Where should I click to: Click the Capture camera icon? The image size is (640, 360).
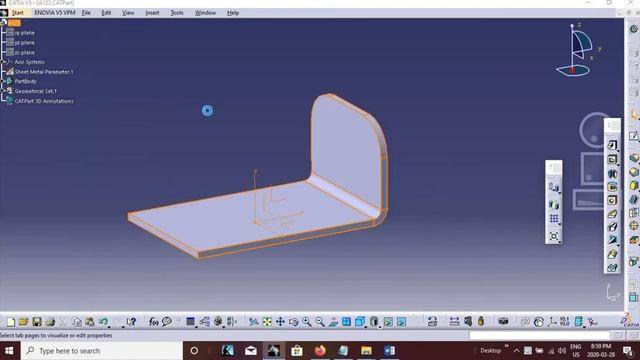tap(503, 322)
